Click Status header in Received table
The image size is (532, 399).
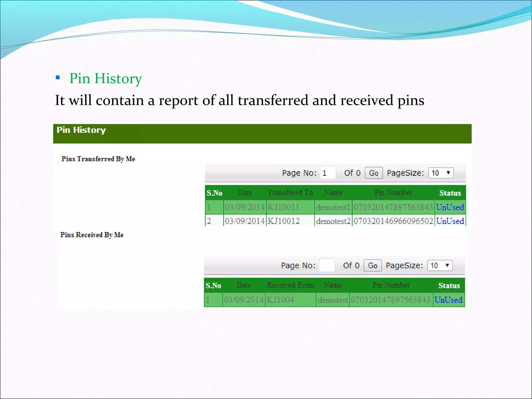(449, 285)
